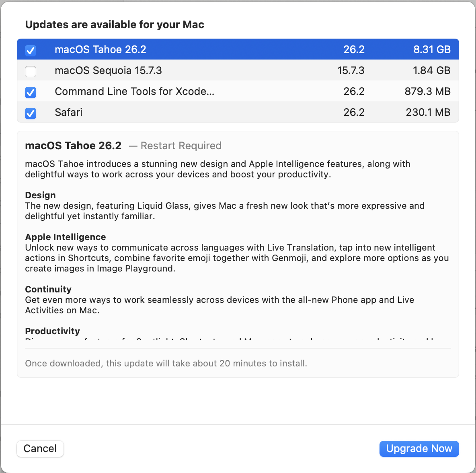Screen dimensions: 476x473
Task: Click the Restart Required label
Action: tap(181, 146)
